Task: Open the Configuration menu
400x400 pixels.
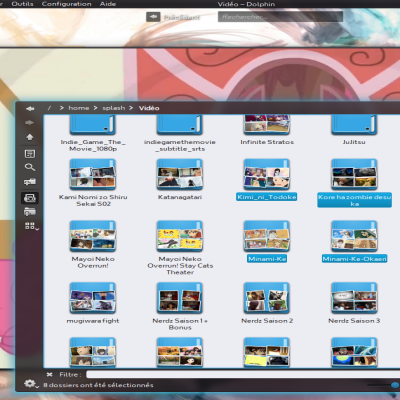Action: tap(67, 4)
